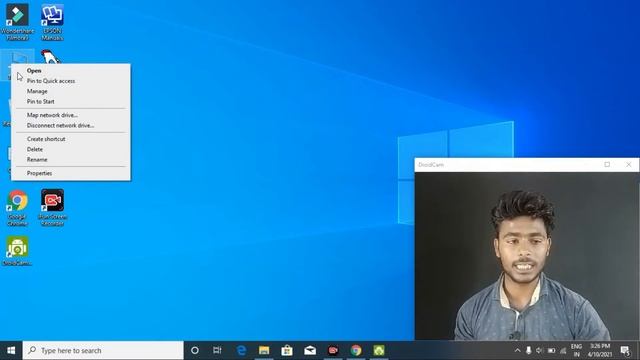Open the clock and date flyout
This screenshot has height=360, width=640.
600,350
